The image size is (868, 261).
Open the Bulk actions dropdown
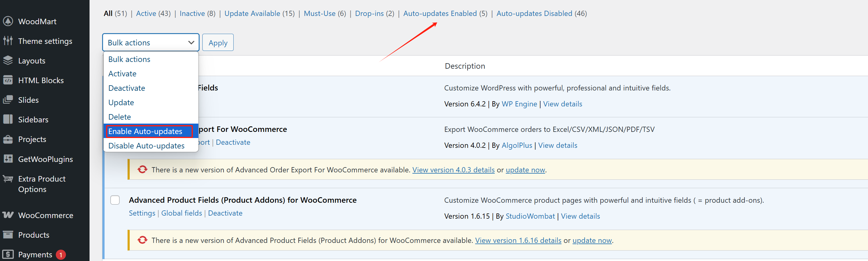[x=151, y=43]
